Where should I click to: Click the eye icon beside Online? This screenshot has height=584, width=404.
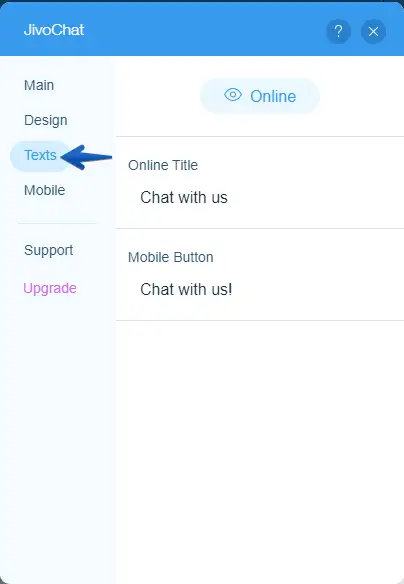tap(233, 95)
